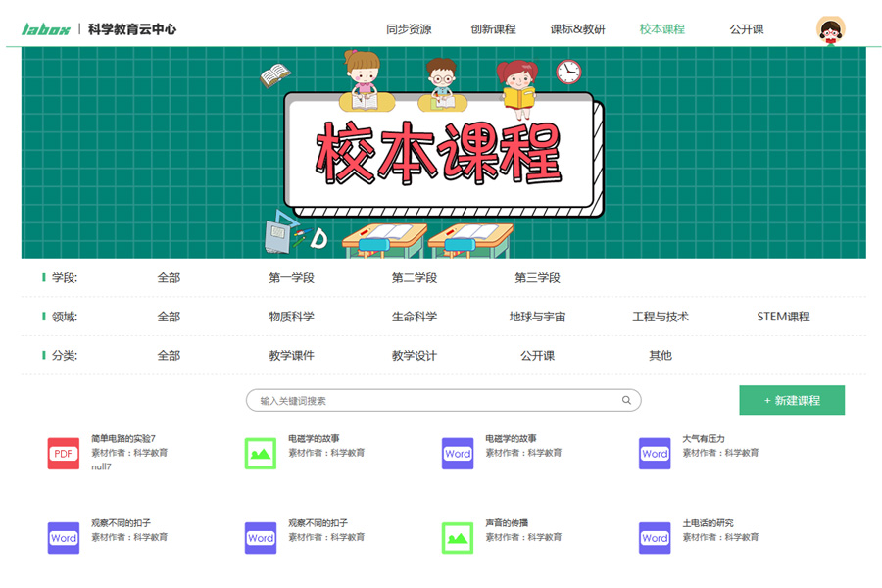
Task: Select 地球与宇宙 domain filter
Action: point(537,317)
